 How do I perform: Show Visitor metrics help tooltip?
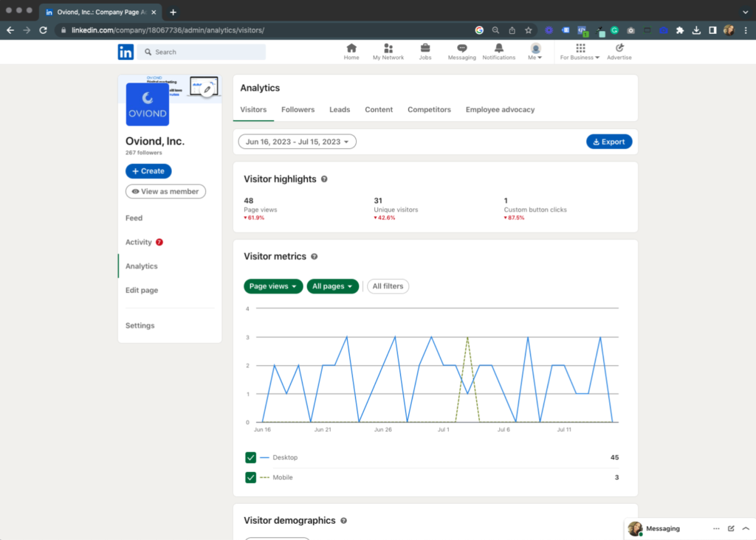point(314,257)
